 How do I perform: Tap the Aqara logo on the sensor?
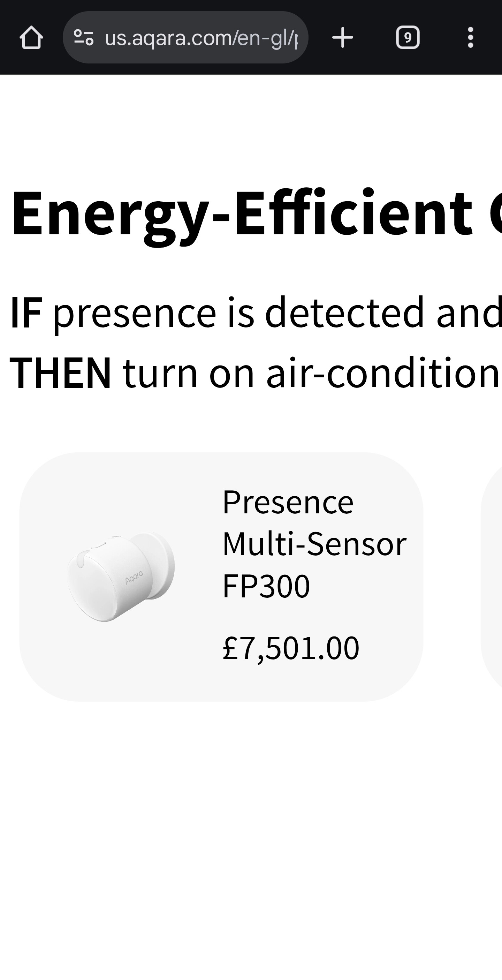pyautogui.click(x=134, y=577)
